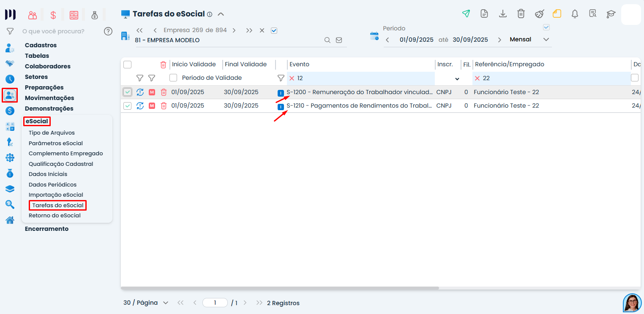644x314 pixels.
Task: Advance the period with the right chevron
Action: click(x=499, y=40)
